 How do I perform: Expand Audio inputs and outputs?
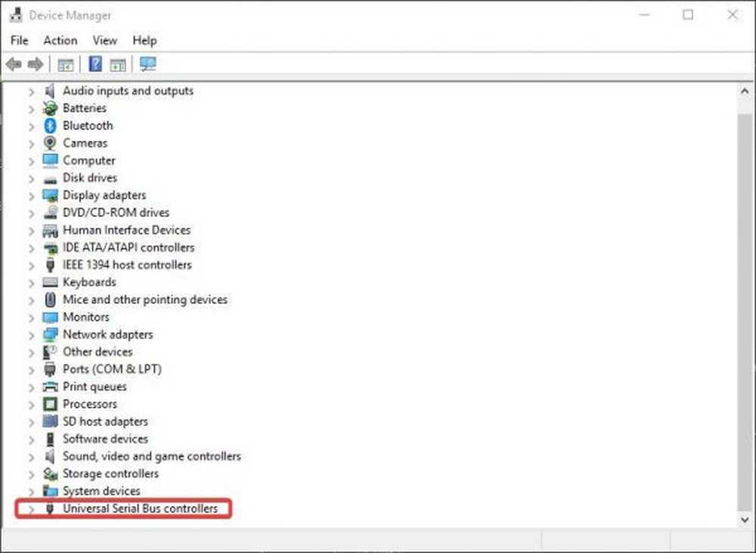[31, 91]
